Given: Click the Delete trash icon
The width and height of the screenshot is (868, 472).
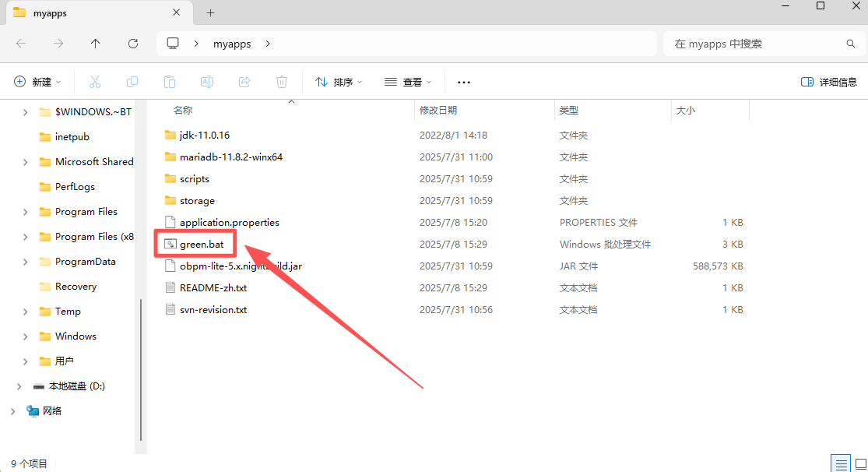Looking at the screenshot, I should 282,82.
